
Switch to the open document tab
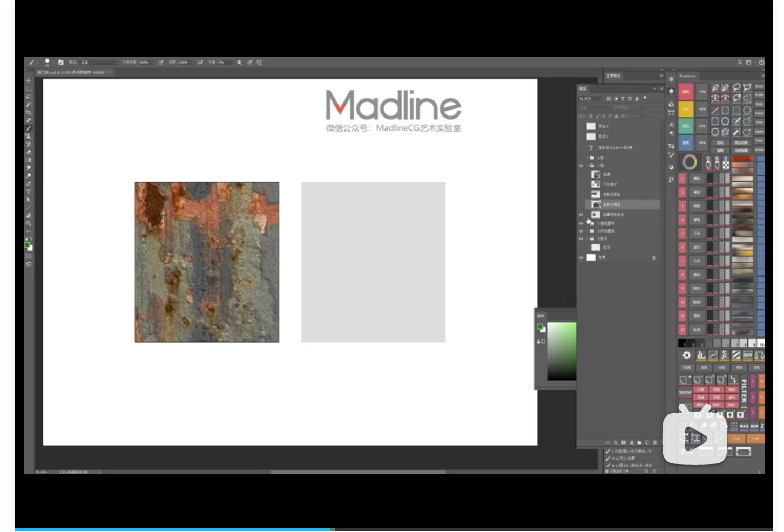click(x=75, y=72)
